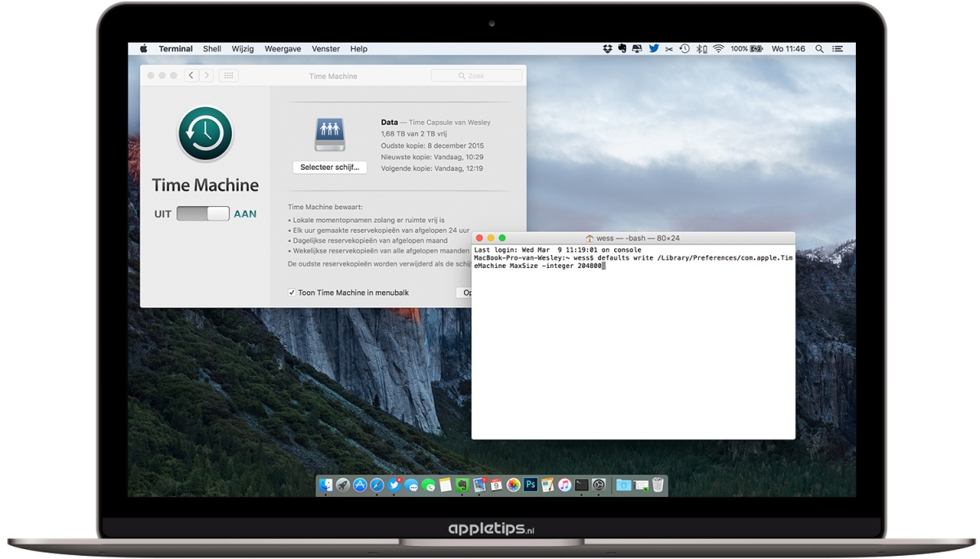The width and height of the screenshot is (980, 559).
Task: Open Photoshop from the Dock
Action: coord(530,485)
